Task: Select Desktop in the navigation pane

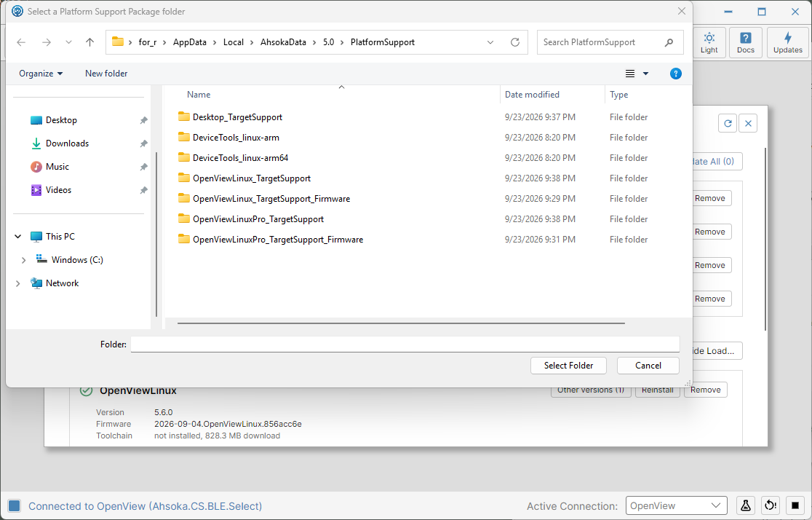Action: coord(61,120)
